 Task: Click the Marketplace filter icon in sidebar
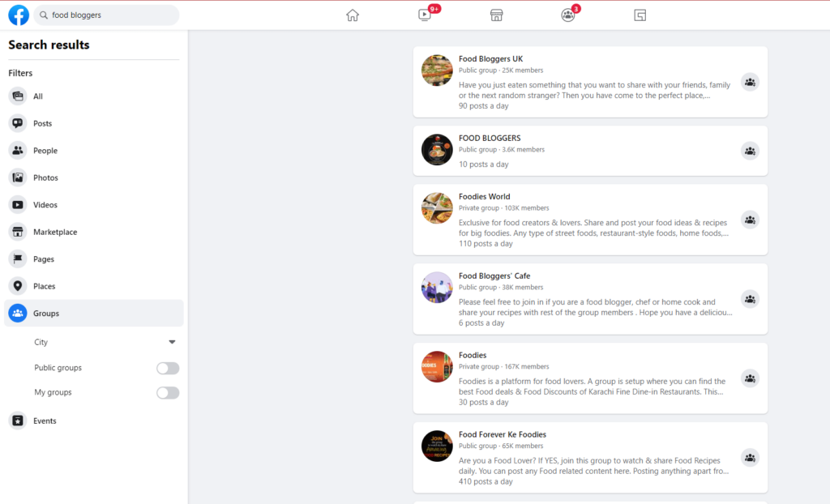[18, 232]
